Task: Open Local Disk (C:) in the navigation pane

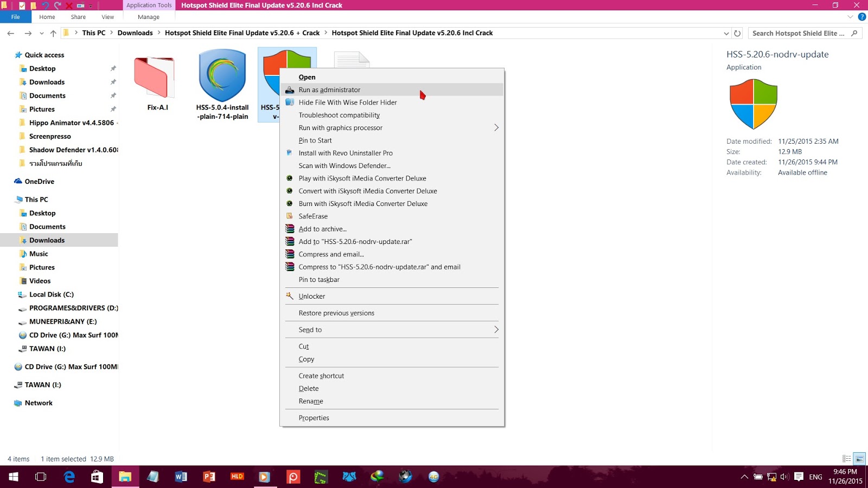Action: coord(52,294)
